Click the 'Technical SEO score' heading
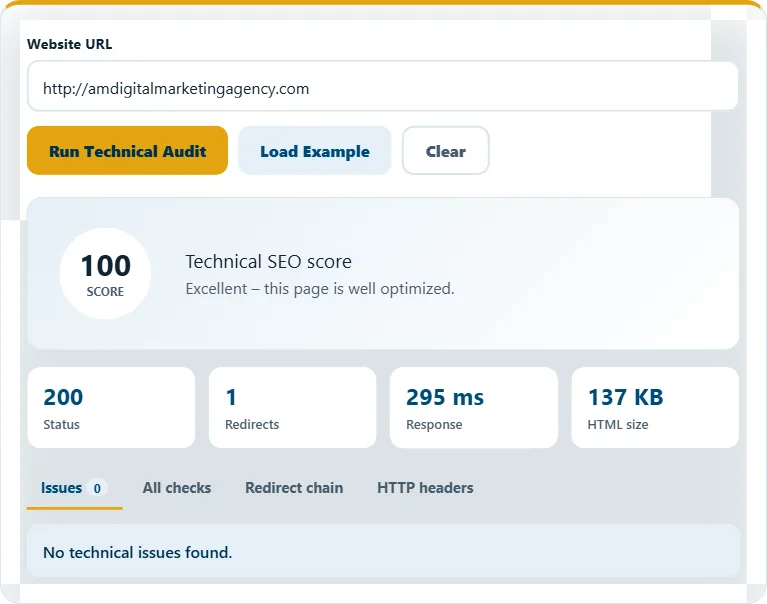The height and width of the screenshot is (604, 767). point(268,262)
